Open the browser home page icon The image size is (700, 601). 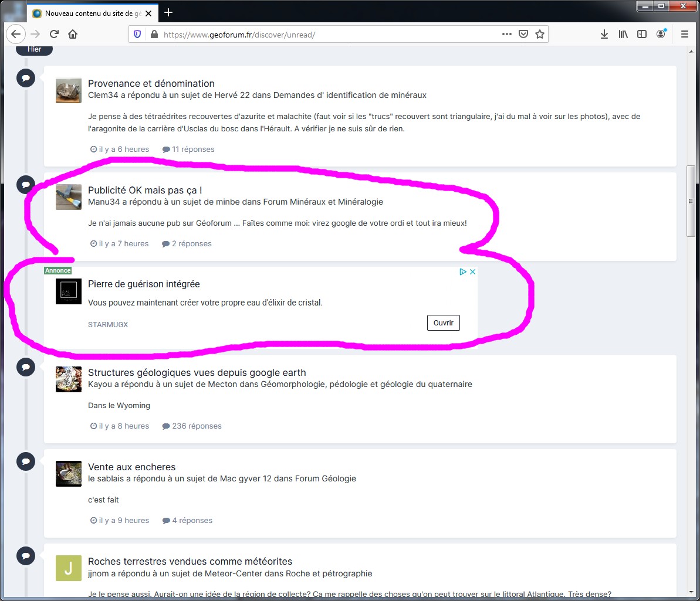[x=73, y=35]
